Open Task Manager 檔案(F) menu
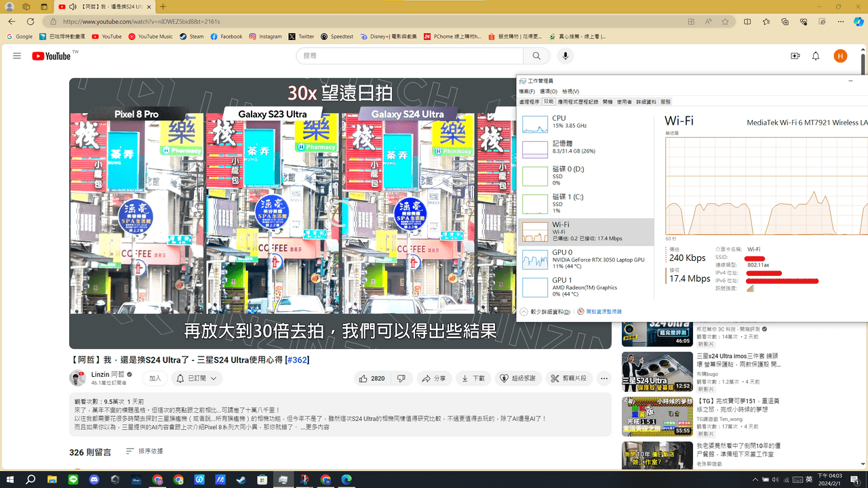This screenshot has width=868, height=488. click(x=527, y=91)
